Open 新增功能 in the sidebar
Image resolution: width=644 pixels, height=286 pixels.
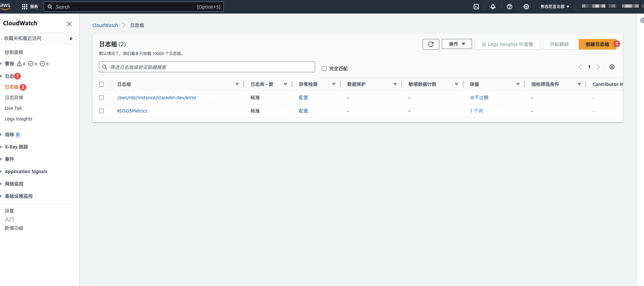(14, 228)
